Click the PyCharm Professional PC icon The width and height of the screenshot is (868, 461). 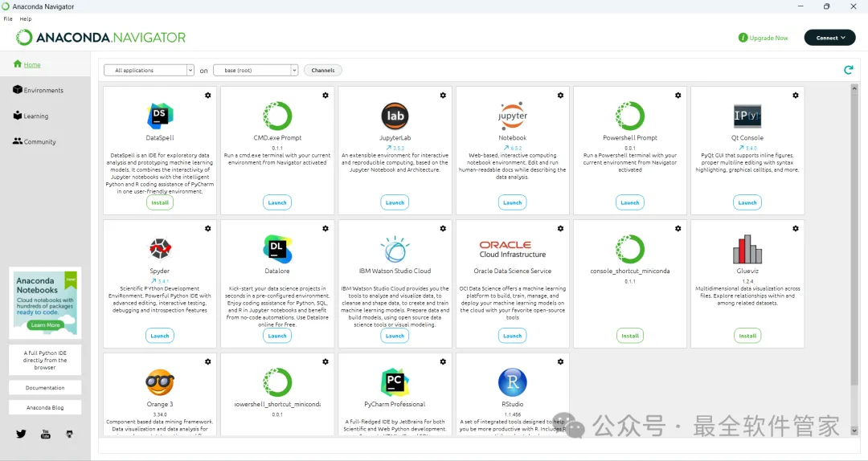click(x=395, y=382)
